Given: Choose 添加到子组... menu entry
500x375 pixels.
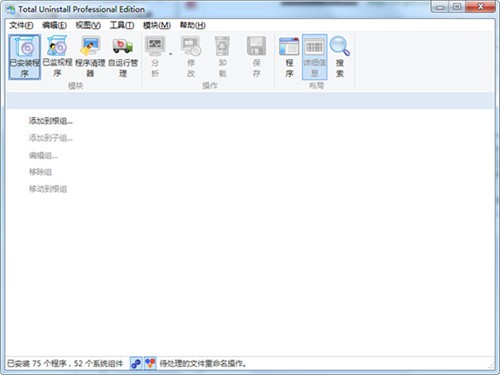Looking at the screenshot, I should click(x=51, y=138).
